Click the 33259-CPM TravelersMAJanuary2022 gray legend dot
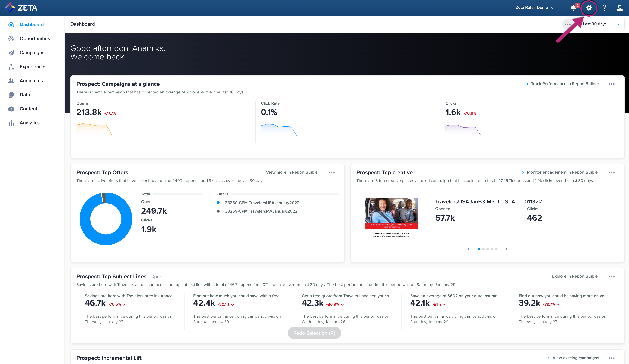This screenshot has width=629, height=364. [x=218, y=211]
